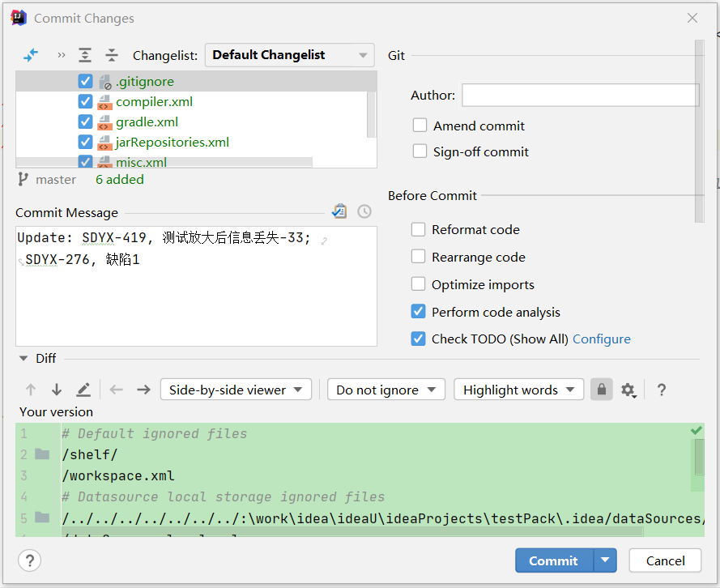
Task: Click the file list vertical scrollbar
Action: click(371, 114)
